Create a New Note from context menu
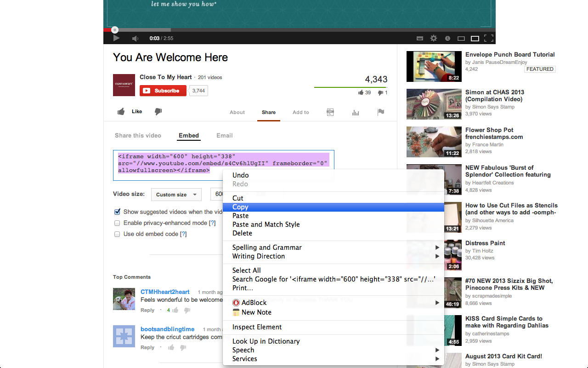This screenshot has height=368, width=588. point(333,312)
